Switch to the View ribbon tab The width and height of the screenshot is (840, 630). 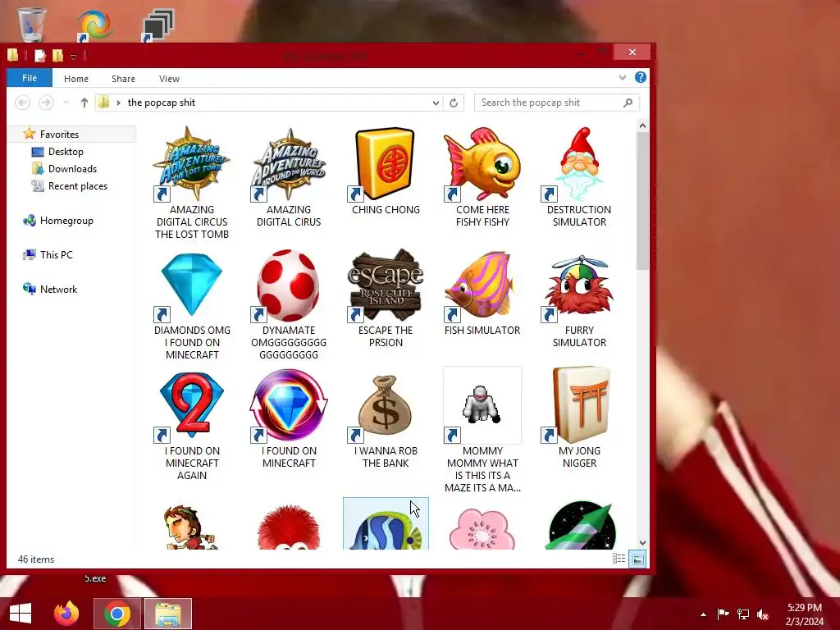click(169, 79)
